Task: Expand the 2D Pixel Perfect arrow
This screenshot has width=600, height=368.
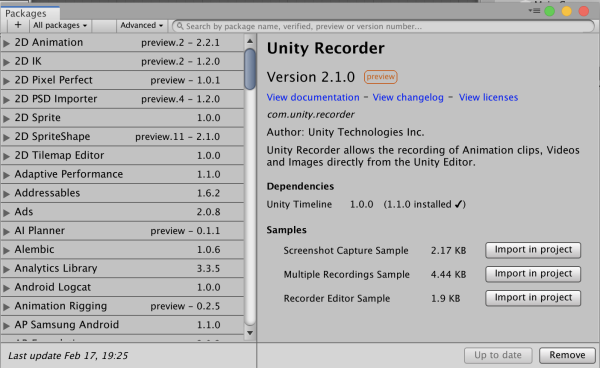Action: point(6,80)
